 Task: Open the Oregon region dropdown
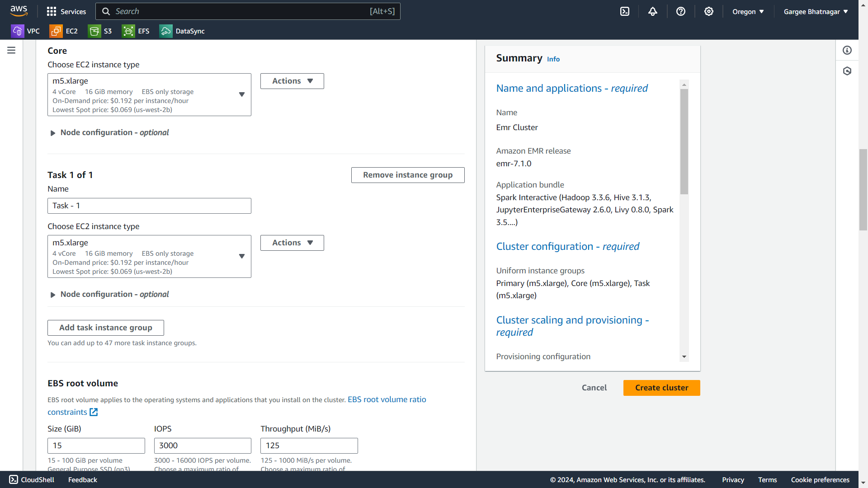748,12
